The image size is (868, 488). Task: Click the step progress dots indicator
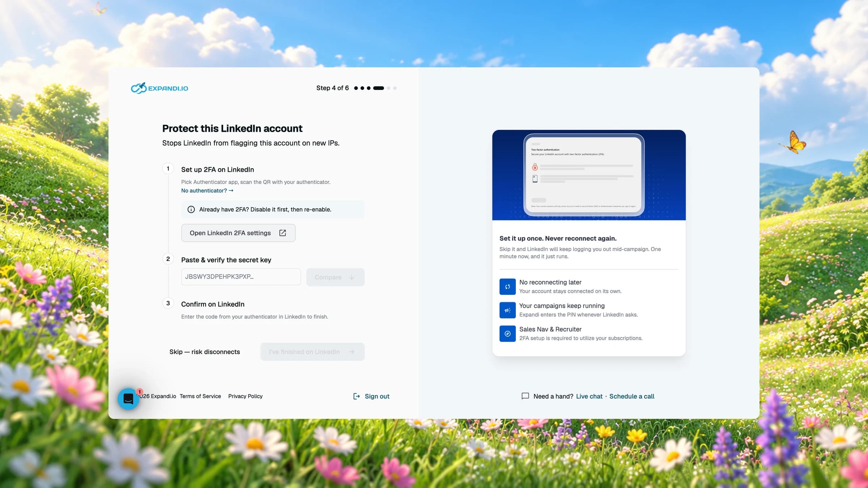[375, 88]
